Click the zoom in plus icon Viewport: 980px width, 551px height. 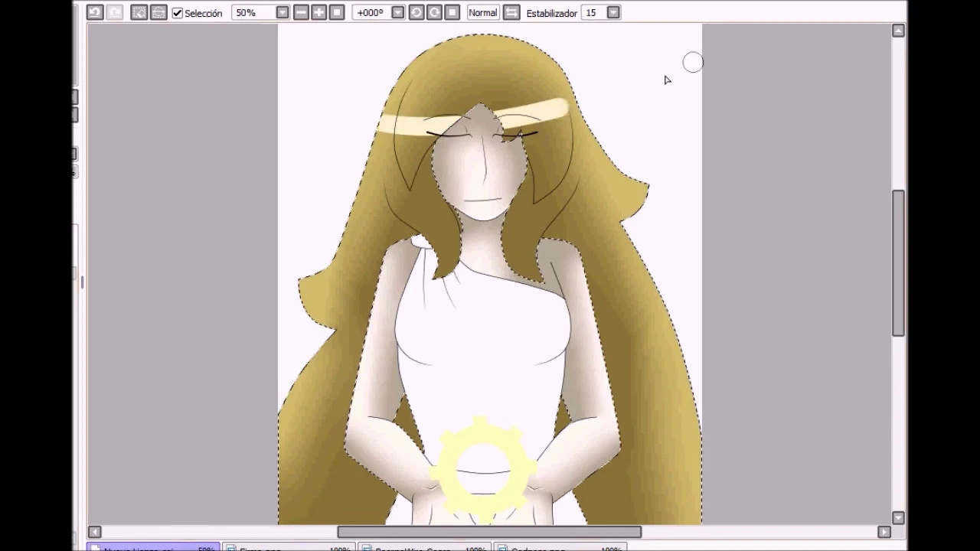pyautogui.click(x=318, y=12)
